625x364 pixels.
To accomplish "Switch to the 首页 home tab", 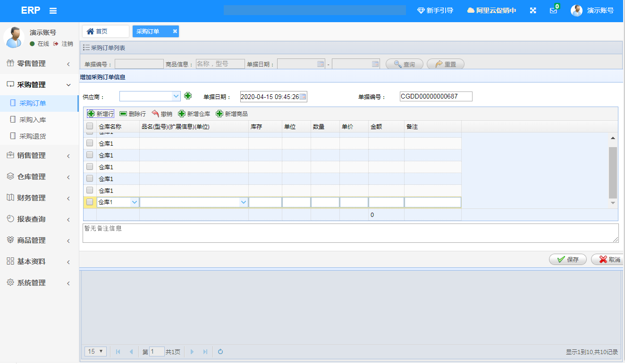I will [x=105, y=31].
